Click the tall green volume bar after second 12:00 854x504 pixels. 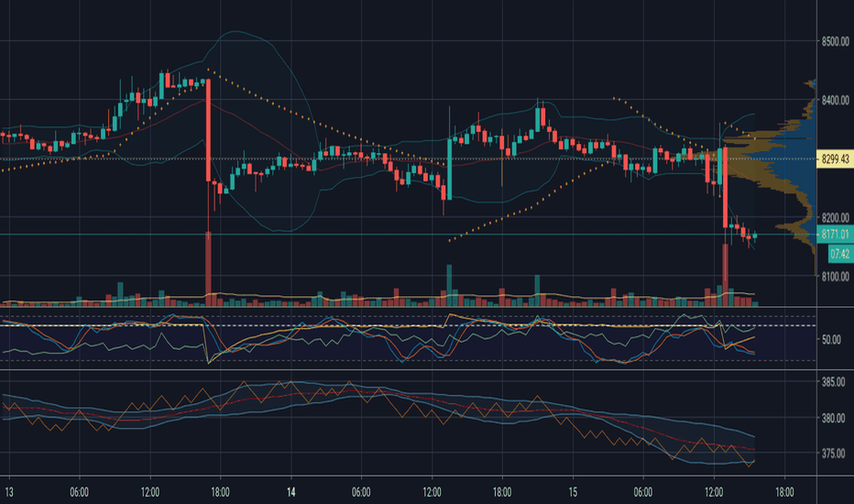(x=449, y=286)
